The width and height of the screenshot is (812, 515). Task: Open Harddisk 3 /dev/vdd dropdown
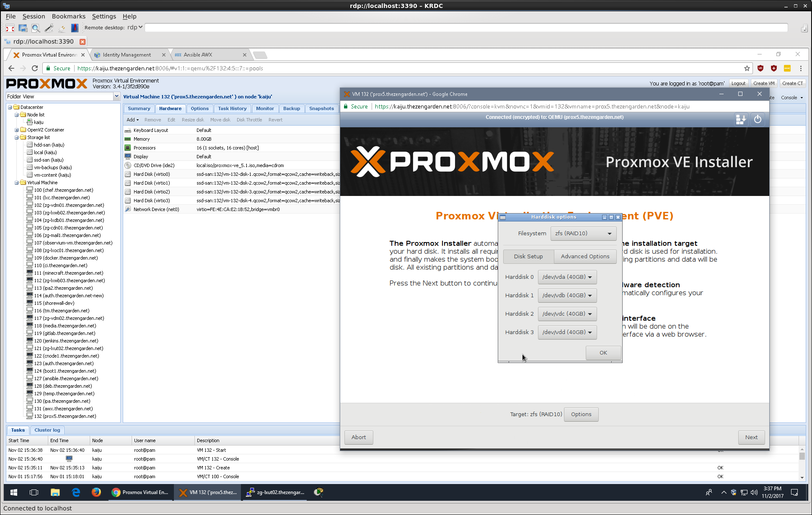tap(567, 332)
